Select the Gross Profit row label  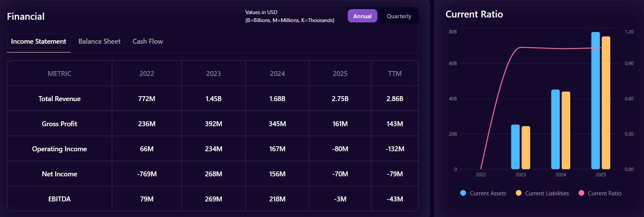coord(59,124)
